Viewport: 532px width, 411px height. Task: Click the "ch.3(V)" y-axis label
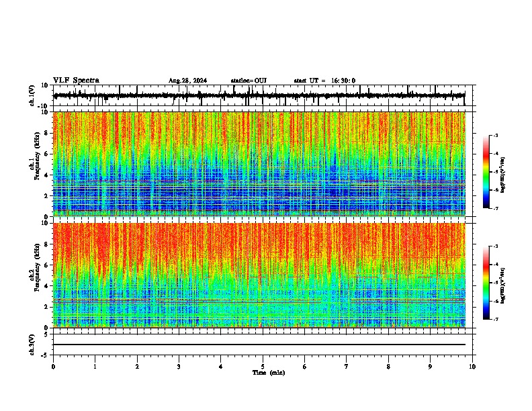pyautogui.click(x=32, y=345)
